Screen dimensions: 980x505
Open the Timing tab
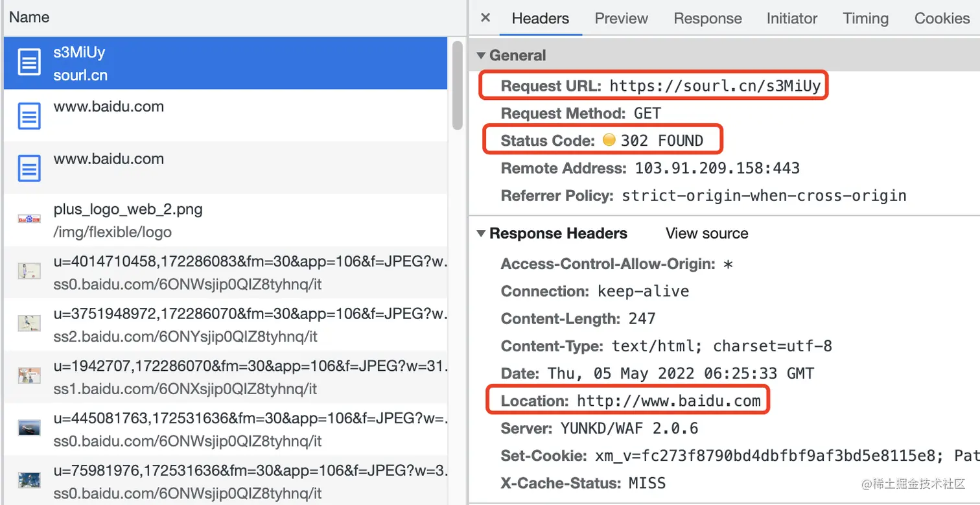point(866,19)
